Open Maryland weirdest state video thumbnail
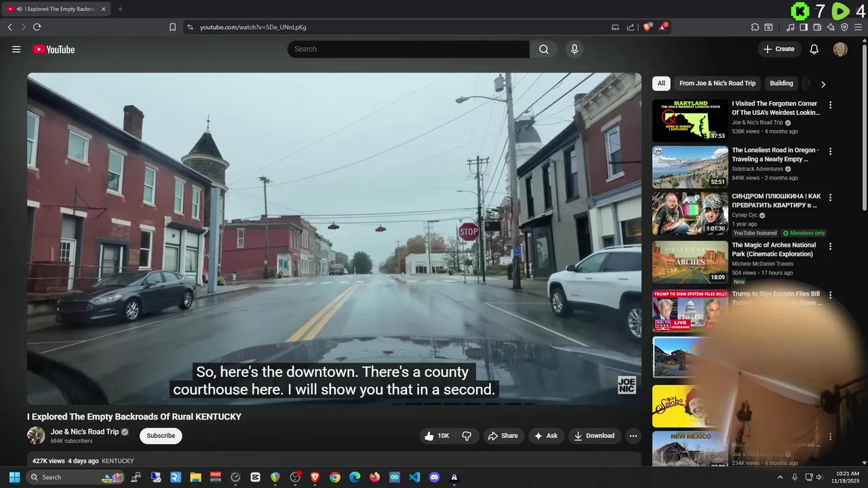 690,121
